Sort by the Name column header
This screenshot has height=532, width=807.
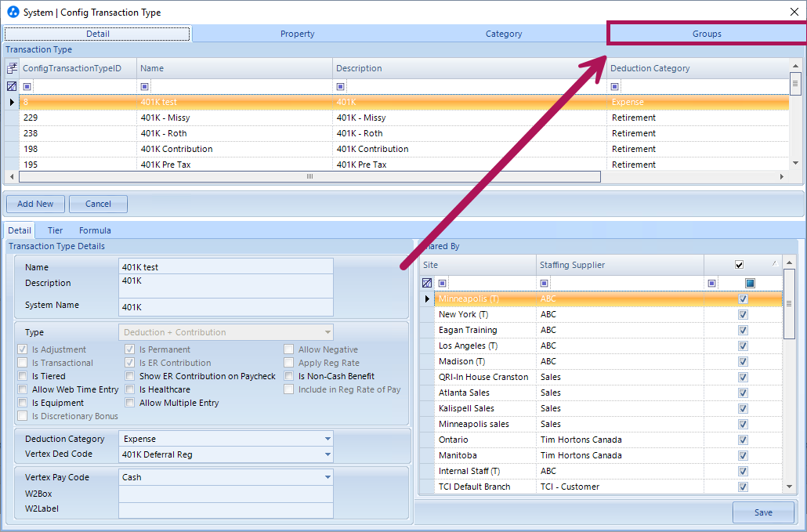[x=235, y=68]
